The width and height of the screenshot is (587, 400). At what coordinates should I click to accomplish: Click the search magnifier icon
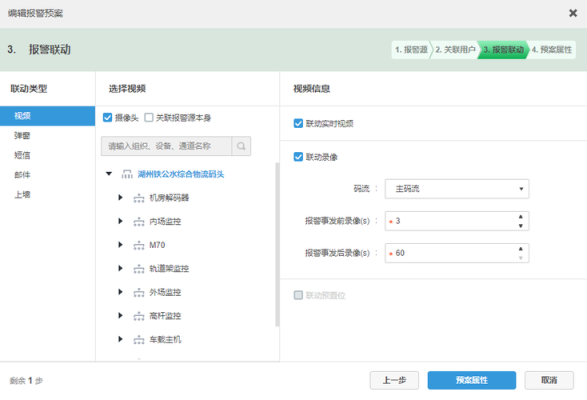click(241, 146)
